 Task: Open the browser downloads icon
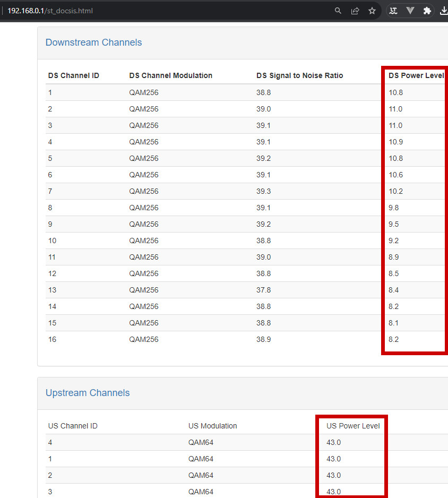[x=443, y=11]
